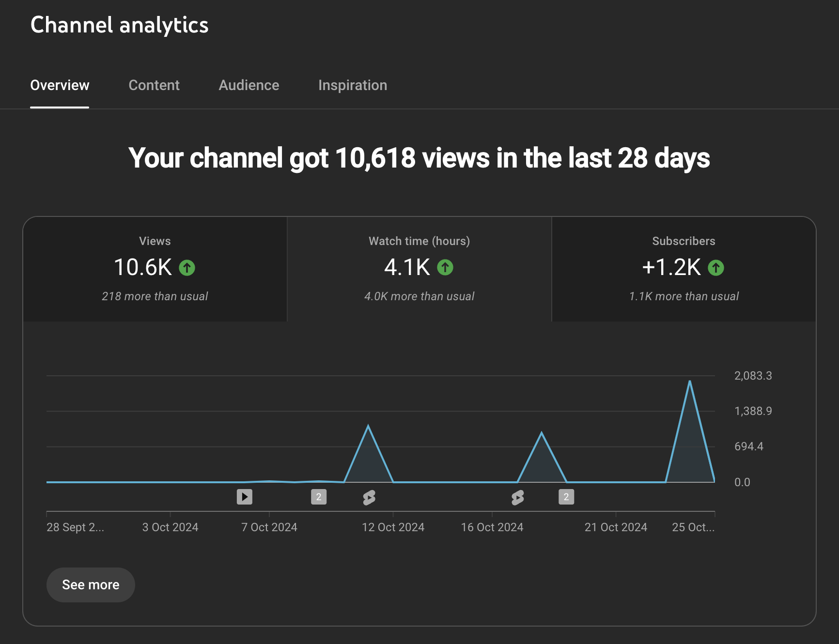Click the chart peak just before 12 Oct 2024
The height and width of the screenshot is (644, 839).
[x=368, y=426]
